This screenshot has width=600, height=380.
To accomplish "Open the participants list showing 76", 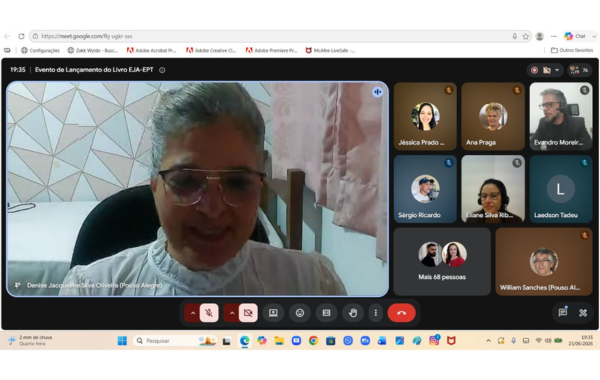I will point(579,70).
